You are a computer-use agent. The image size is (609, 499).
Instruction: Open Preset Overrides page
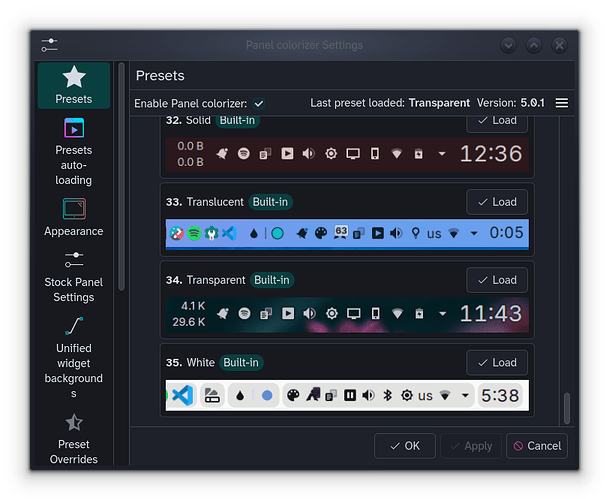point(74,438)
